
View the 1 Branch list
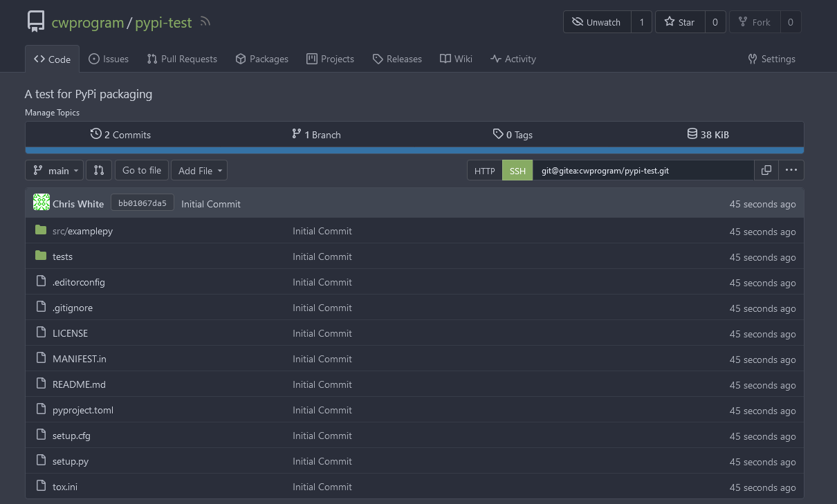click(316, 134)
